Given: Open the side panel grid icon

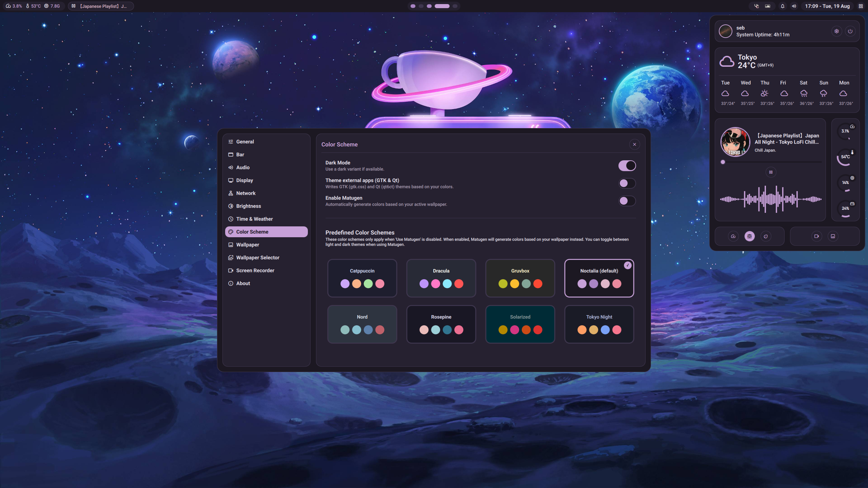Looking at the screenshot, I should (x=861, y=6).
